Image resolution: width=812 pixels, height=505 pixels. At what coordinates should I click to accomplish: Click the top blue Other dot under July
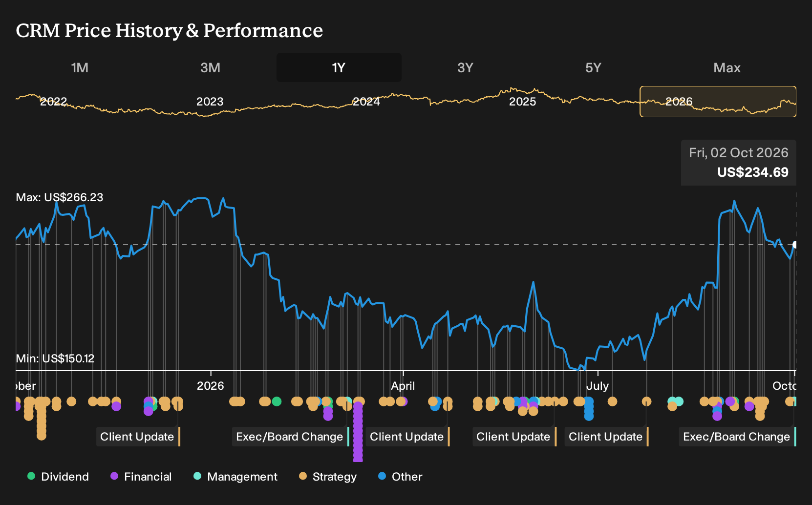(x=589, y=401)
